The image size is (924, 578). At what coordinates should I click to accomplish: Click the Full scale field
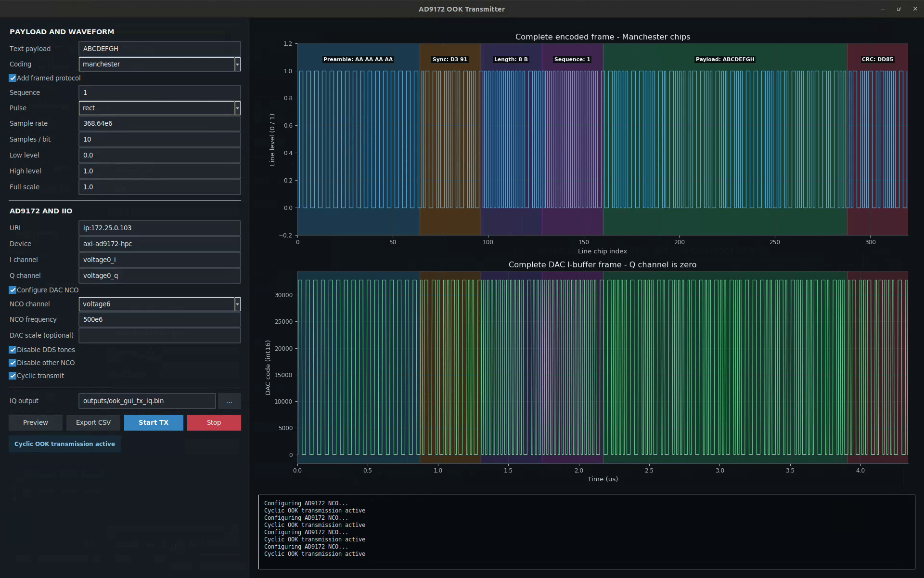pos(160,187)
